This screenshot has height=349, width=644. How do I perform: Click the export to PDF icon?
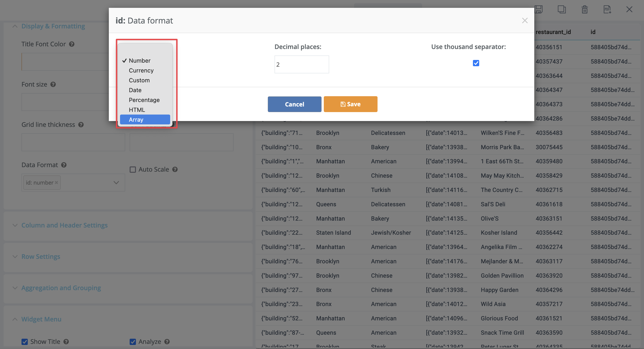pos(607,9)
